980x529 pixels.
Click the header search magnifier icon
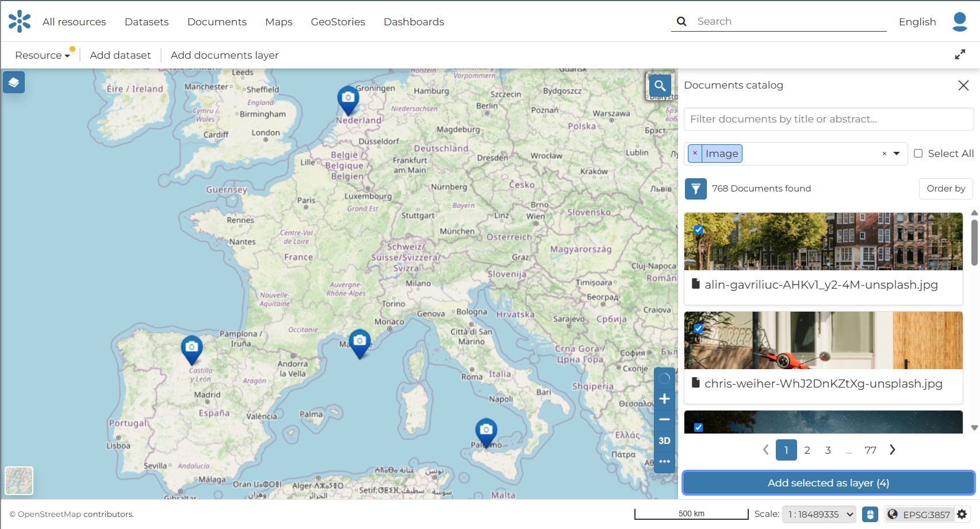(x=682, y=21)
